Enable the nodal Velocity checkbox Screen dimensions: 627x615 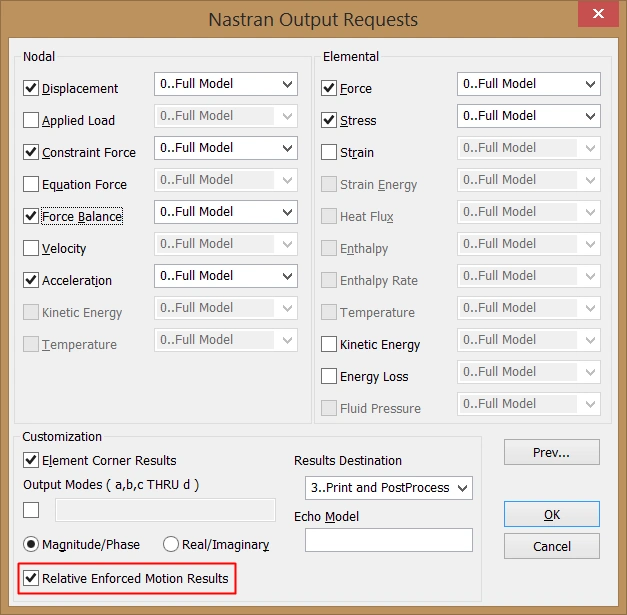(31, 248)
